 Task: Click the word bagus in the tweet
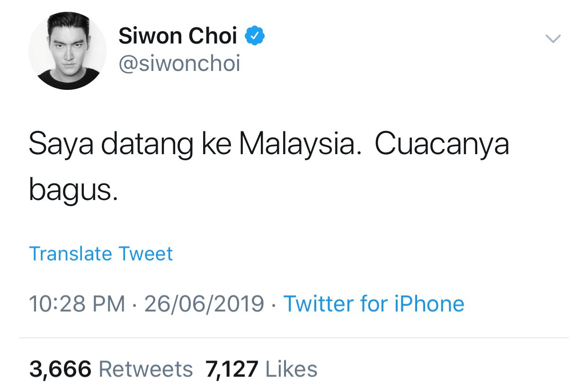71,191
